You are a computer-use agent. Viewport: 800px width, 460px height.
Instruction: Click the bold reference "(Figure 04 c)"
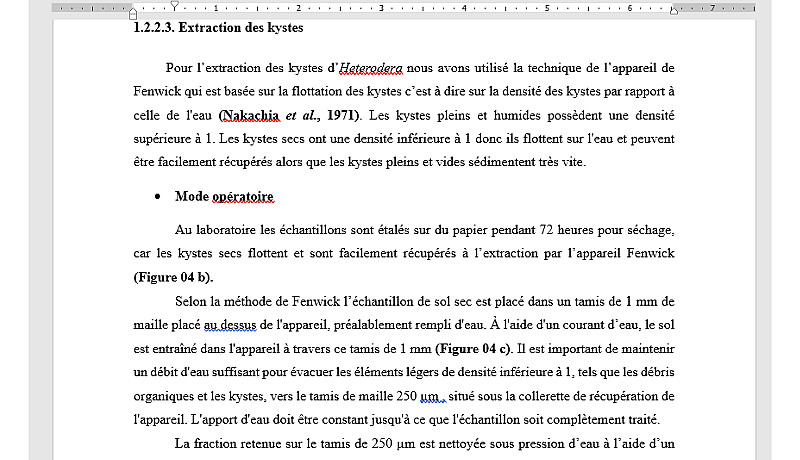[x=473, y=349]
